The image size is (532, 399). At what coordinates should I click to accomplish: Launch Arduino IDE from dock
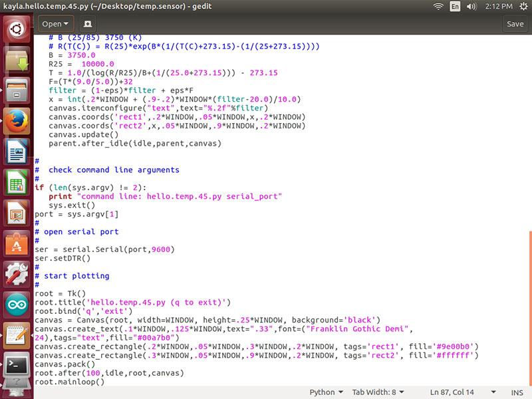pyautogui.click(x=17, y=305)
